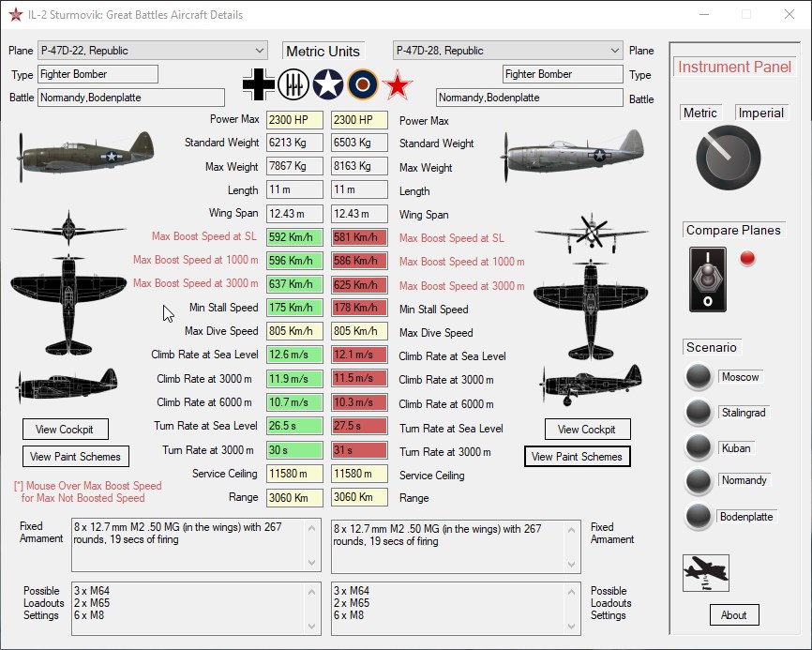This screenshot has width=812, height=650.
Task: Open the left plane's View Cockpit
Action: (x=65, y=429)
